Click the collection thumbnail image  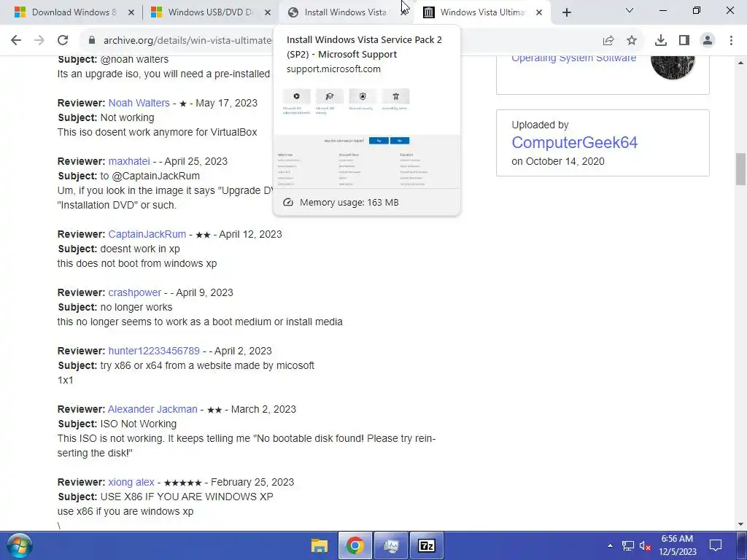tap(672, 66)
